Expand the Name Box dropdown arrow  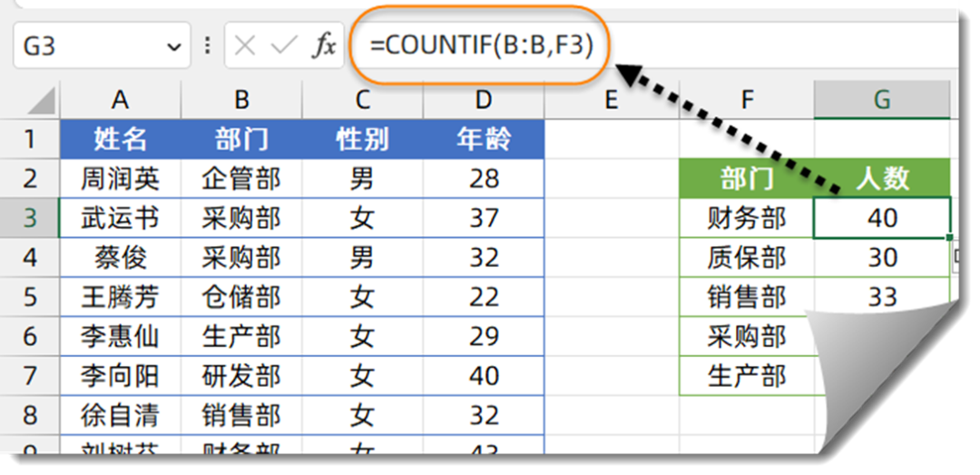click(174, 46)
